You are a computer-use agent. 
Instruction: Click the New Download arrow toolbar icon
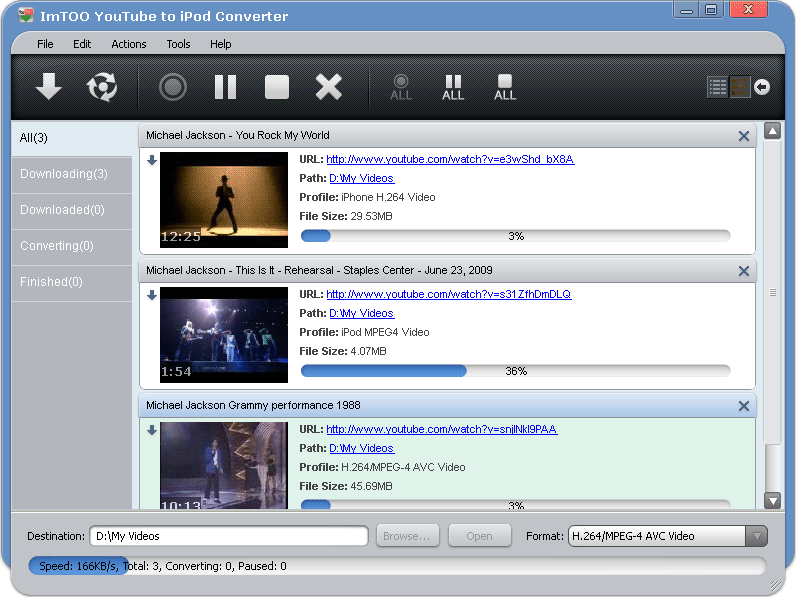tap(49, 86)
